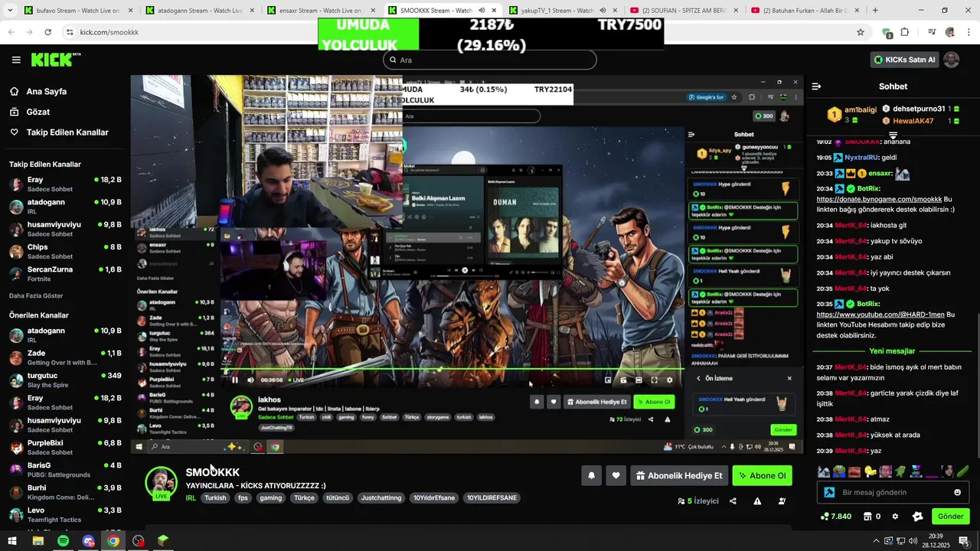Open the user avatar in Kick header
Viewport: 980px width, 551px height.
coord(951,60)
